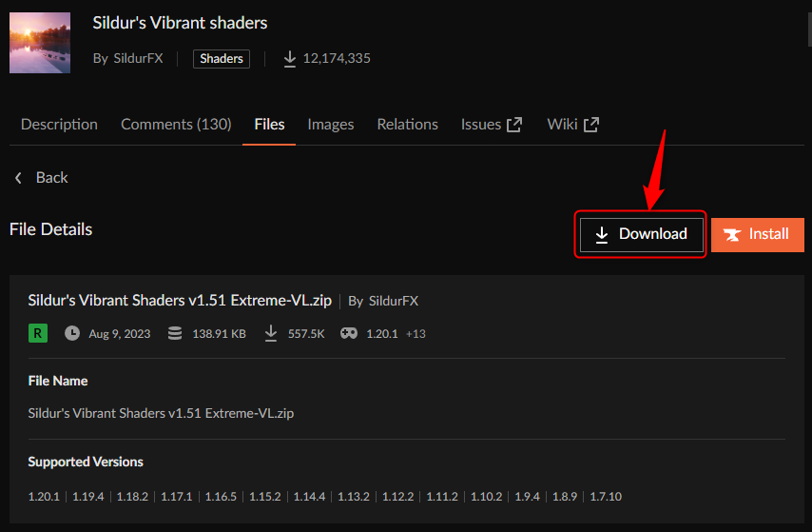Click supported version 1.9.4
This screenshot has height=532, width=812.
527,497
